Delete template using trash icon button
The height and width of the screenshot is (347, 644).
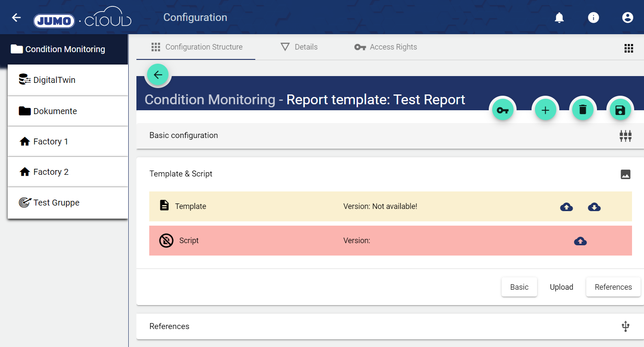tap(582, 110)
